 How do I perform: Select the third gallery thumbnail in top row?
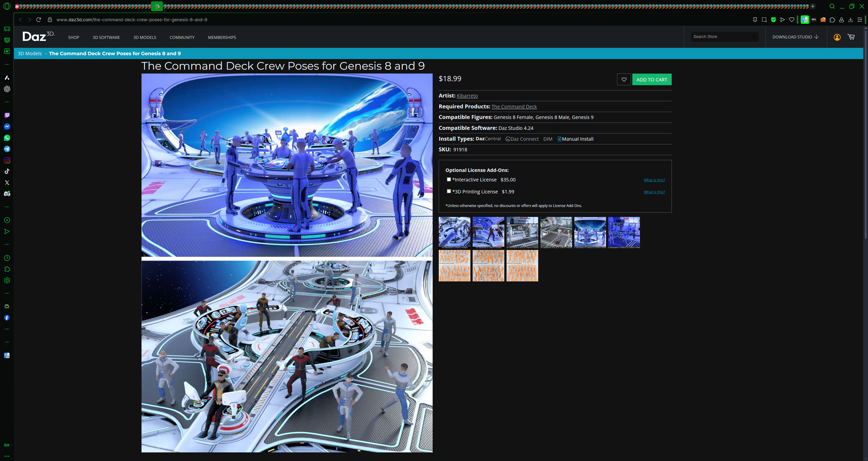pos(522,232)
